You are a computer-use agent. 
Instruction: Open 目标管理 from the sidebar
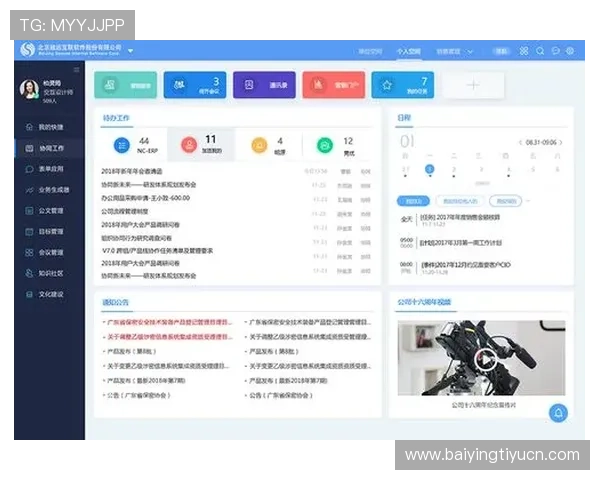click(44, 232)
